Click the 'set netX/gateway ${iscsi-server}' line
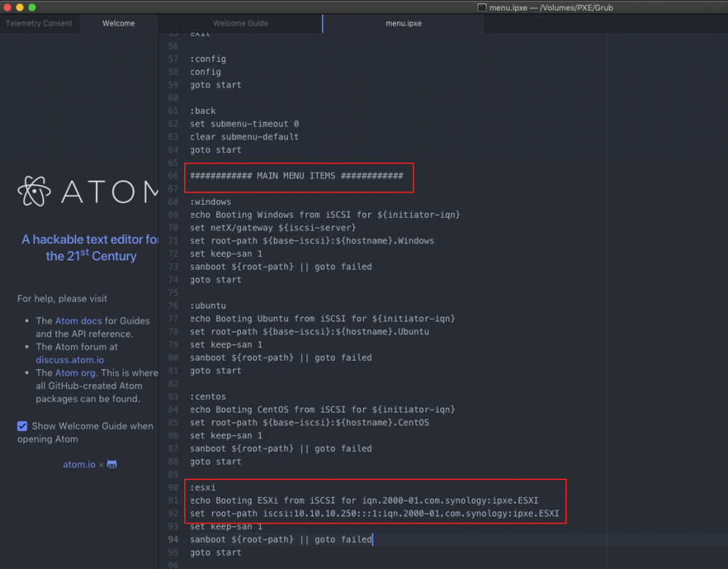The height and width of the screenshot is (569, 728). (273, 228)
